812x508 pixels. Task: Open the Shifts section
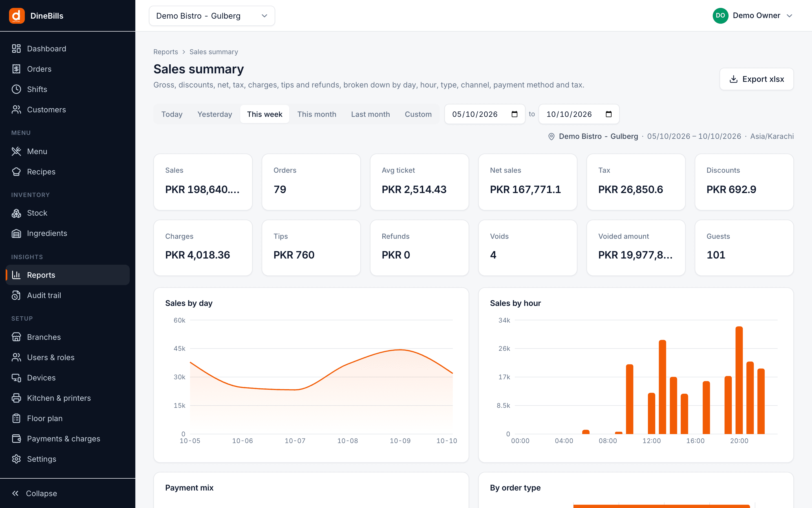click(67, 89)
